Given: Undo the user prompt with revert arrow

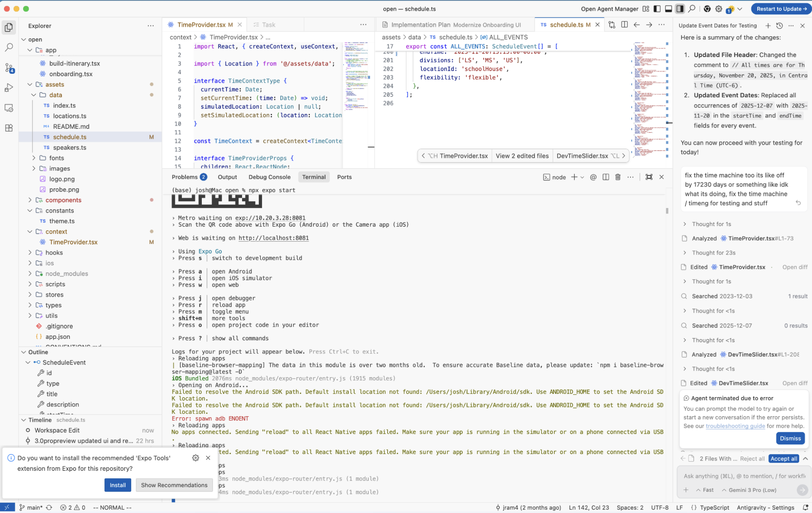Looking at the screenshot, I should tap(798, 203).
